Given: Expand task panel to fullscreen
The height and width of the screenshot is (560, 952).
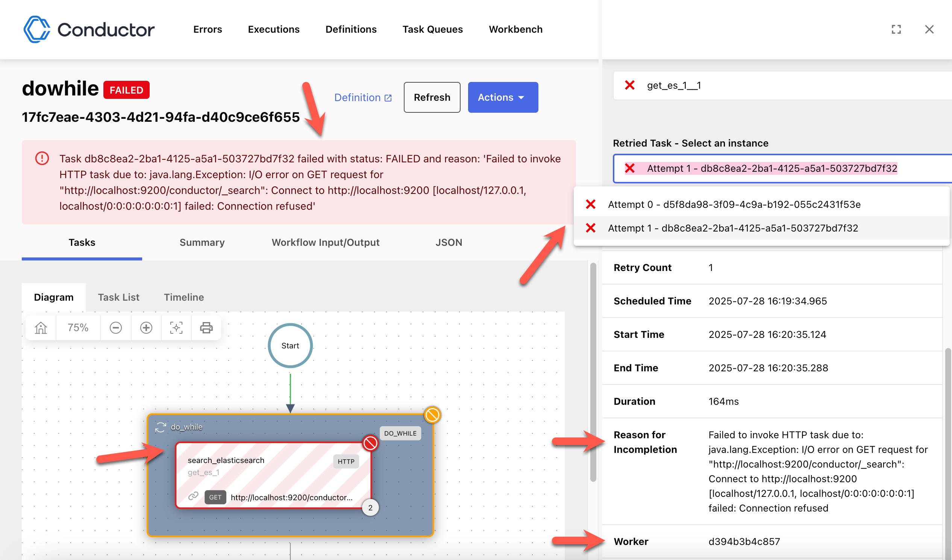Looking at the screenshot, I should 896,29.
